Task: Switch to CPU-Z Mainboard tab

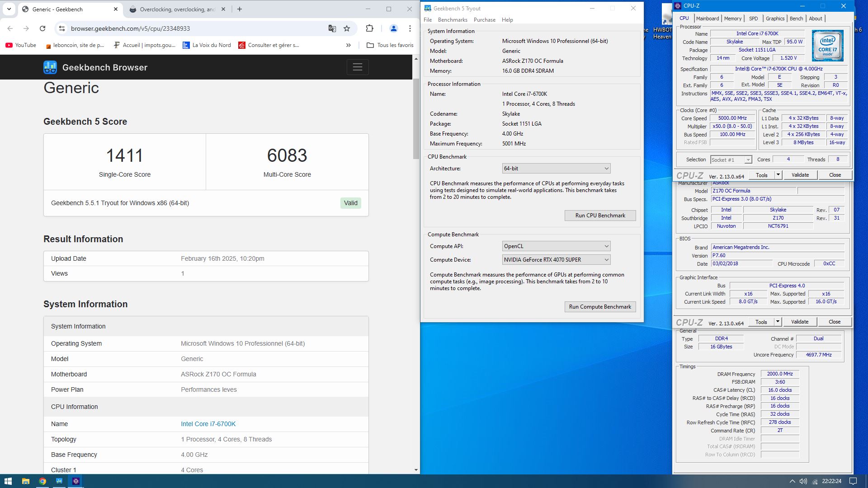Action: coord(707,19)
